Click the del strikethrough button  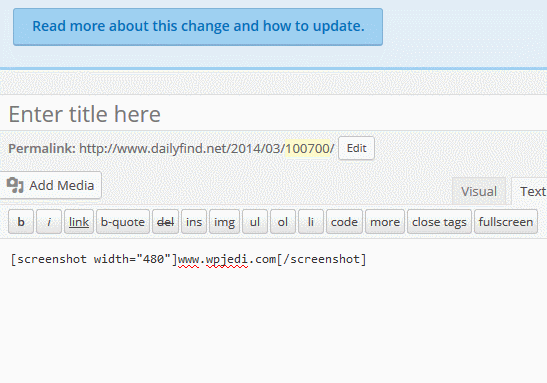tap(165, 222)
